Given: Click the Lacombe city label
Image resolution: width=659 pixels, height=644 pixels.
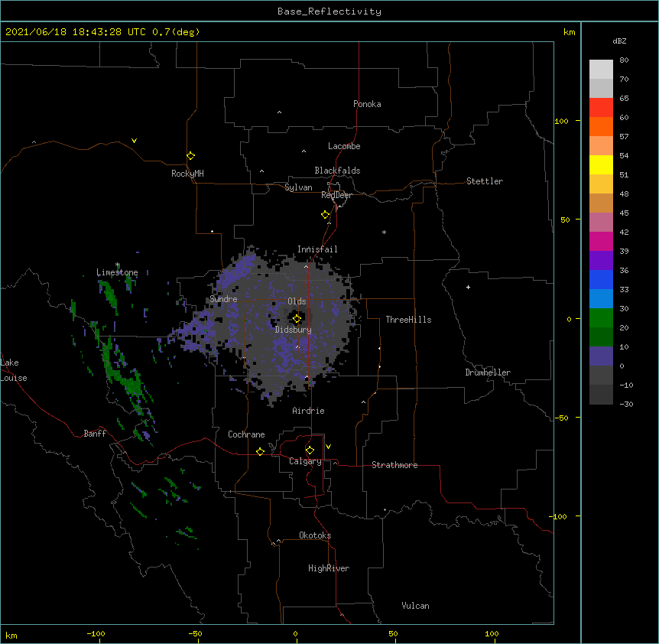Looking at the screenshot, I should [344, 146].
